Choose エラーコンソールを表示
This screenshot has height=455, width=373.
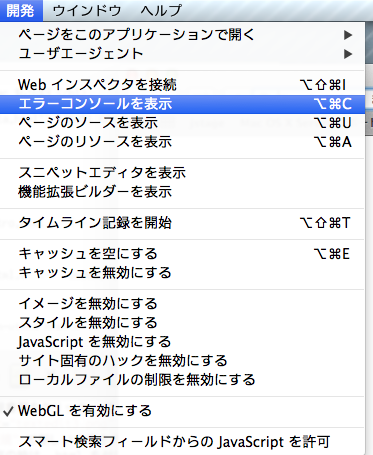coord(182,104)
